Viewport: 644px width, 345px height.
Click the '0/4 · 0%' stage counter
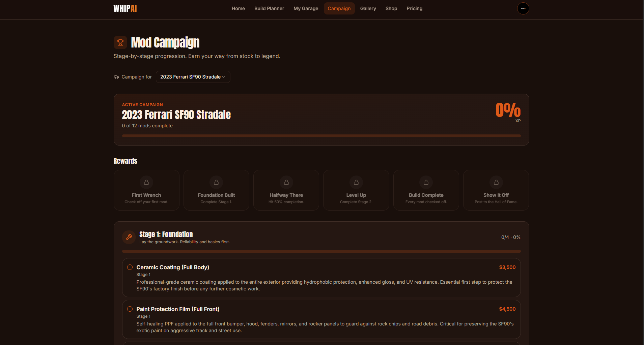[511, 237]
